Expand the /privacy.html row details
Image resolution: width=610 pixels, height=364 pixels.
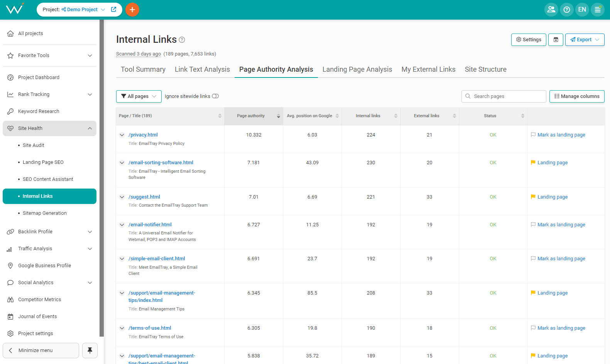(x=122, y=135)
